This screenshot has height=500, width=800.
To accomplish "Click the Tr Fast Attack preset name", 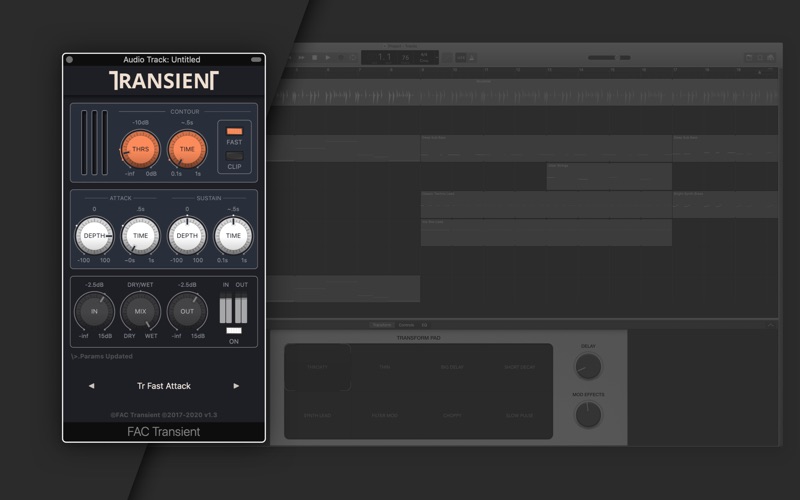I will tap(164, 386).
